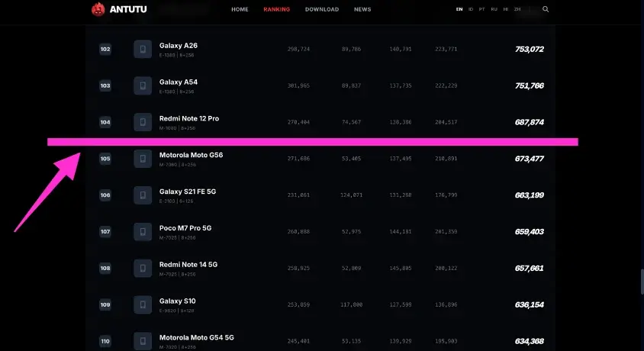The image size is (644, 351).
Task: Click rank badge 105
Action: [105, 159]
